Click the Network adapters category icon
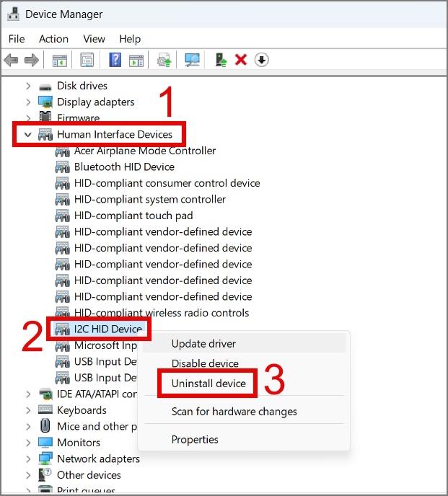The image size is (448, 496). click(x=45, y=459)
